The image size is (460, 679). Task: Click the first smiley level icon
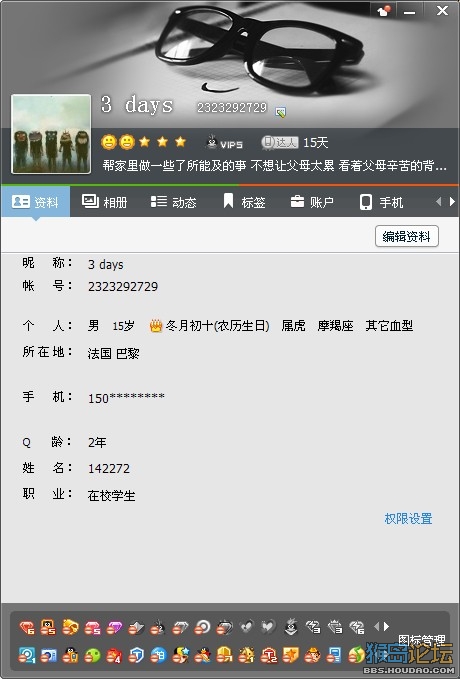pyautogui.click(x=108, y=142)
